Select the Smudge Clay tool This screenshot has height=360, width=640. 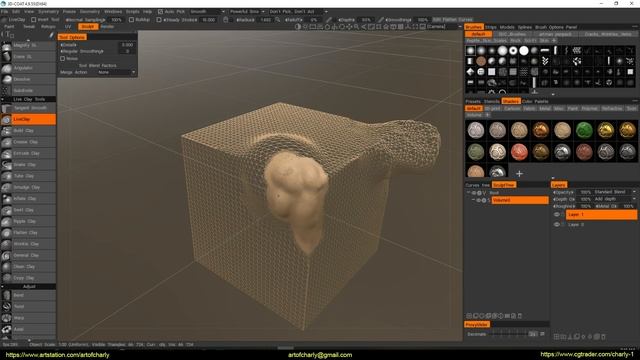click(28, 187)
